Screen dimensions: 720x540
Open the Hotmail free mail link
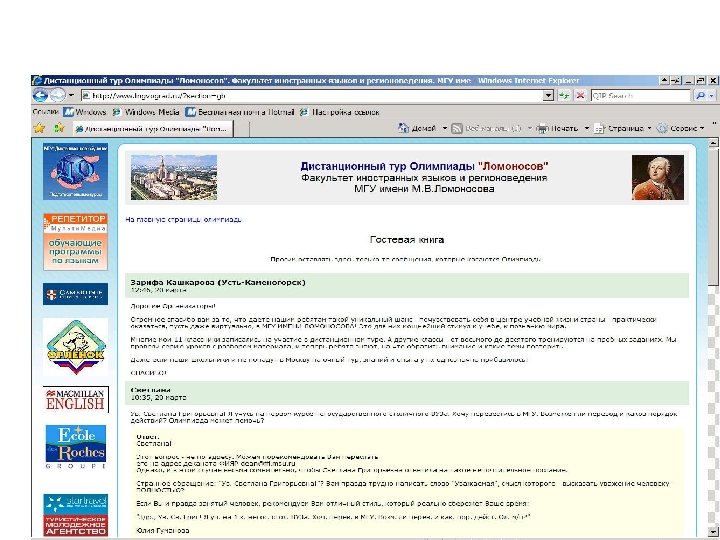[x=239, y=112]
